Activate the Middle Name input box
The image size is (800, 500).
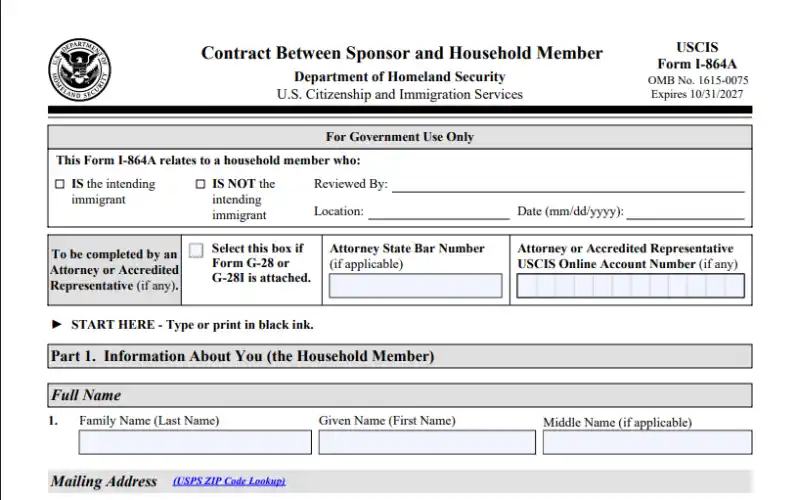pos(647,442)
